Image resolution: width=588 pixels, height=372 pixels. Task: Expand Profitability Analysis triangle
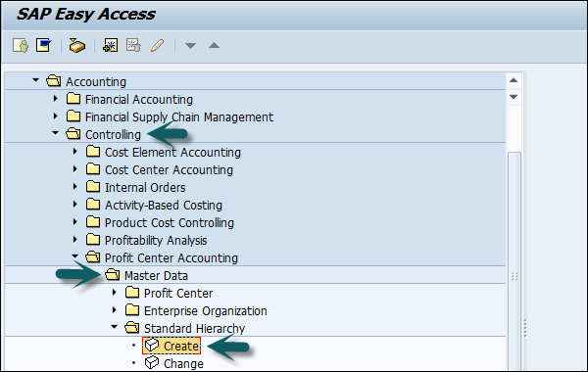point(75,240)
